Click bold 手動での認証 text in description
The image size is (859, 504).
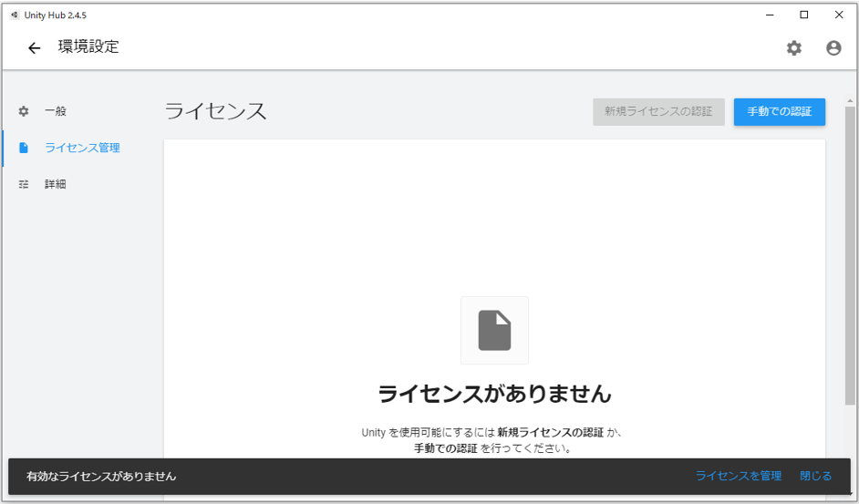(x=445, y=448)
